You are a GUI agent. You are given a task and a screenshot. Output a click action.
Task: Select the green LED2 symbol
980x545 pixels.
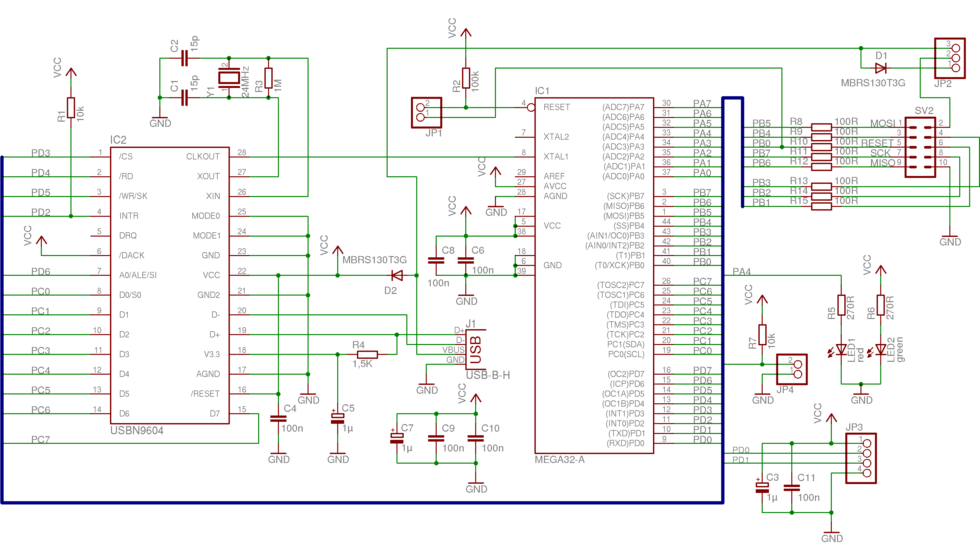coord(880,349)
